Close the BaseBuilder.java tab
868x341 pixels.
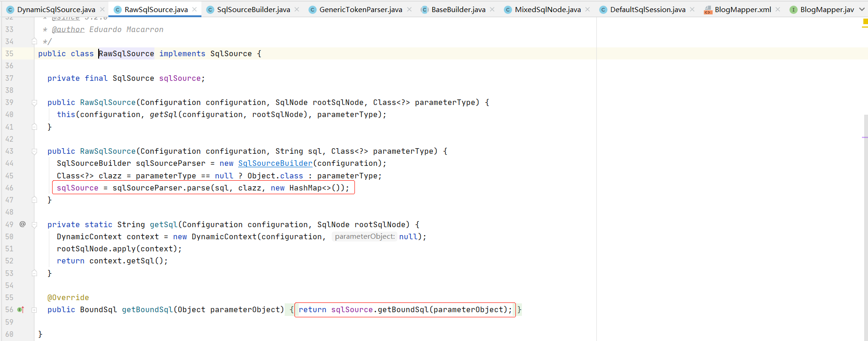pyautogui.click(x=492, y=9)
